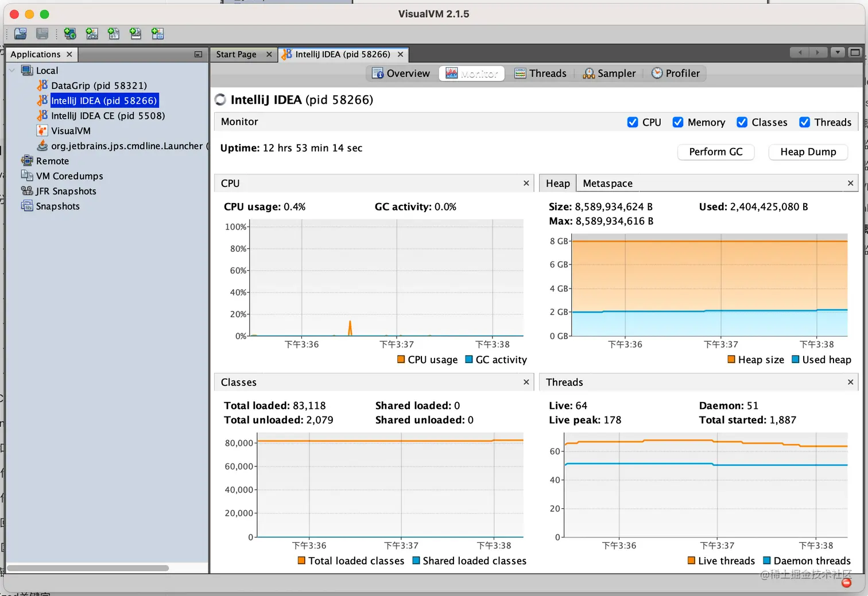Click the Heap Dump button
Screen dimensions: 868x596
coord(808,152)
